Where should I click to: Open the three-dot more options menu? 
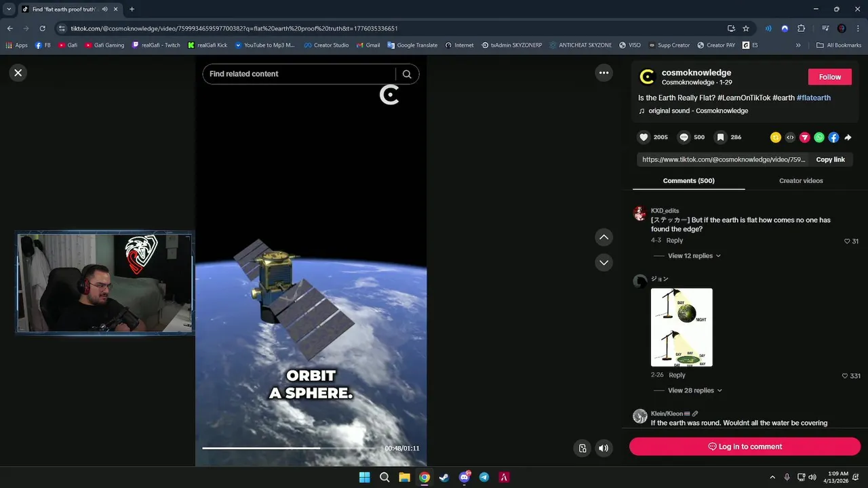click(x=604, y=73)
